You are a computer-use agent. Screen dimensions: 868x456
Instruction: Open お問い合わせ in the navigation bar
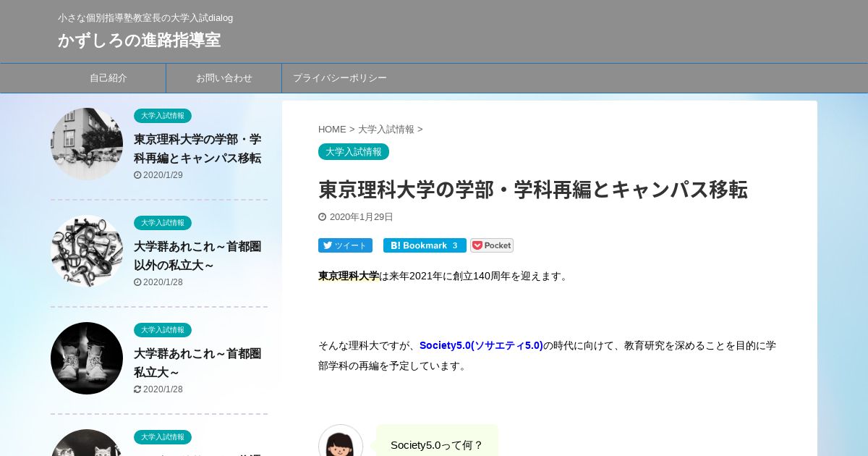(224, 78)
